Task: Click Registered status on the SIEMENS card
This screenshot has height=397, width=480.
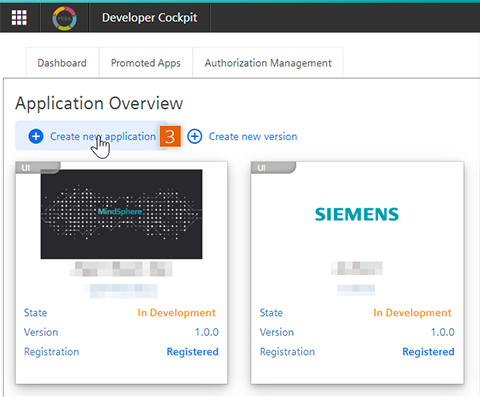Action: pos(428,352)
